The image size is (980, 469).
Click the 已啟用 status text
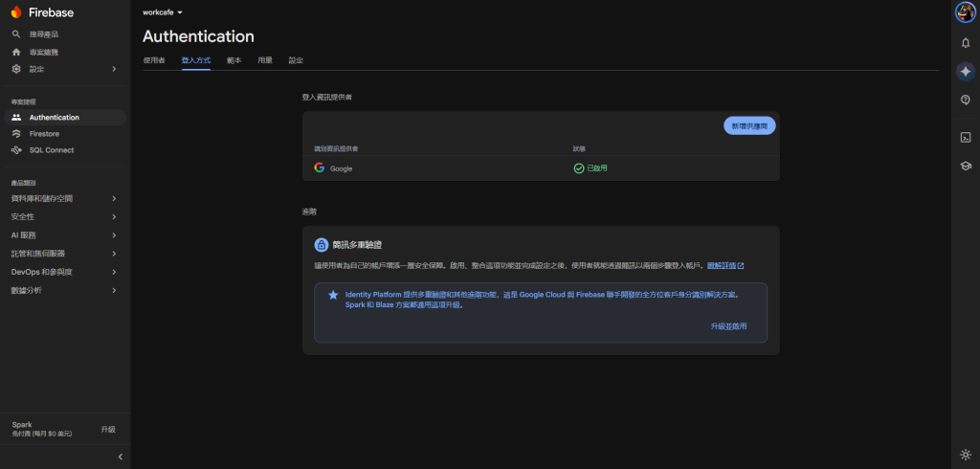(597, 168)
